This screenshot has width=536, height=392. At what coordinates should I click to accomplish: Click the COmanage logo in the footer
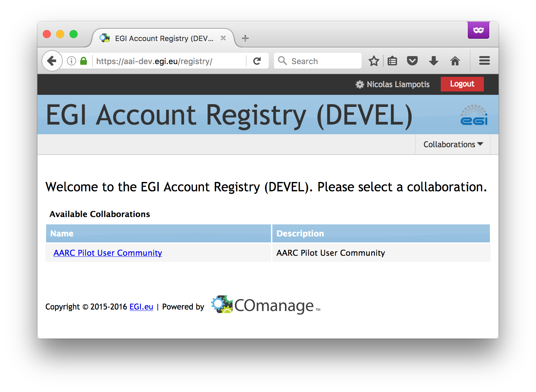(266, 305)
